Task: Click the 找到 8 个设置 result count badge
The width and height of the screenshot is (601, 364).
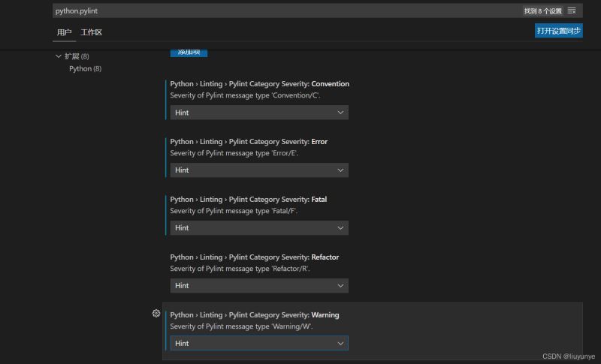Action: (x=542, y=11)
